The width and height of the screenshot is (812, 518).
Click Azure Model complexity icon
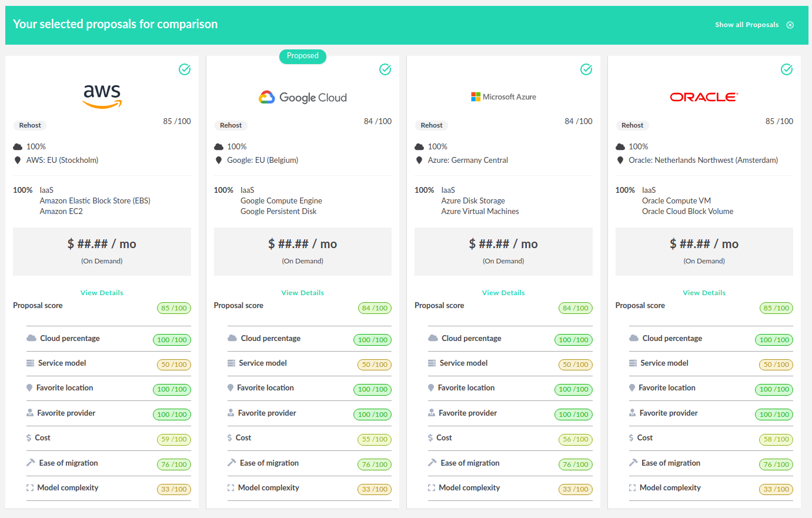pyautogui.click(x=432, y=488)
